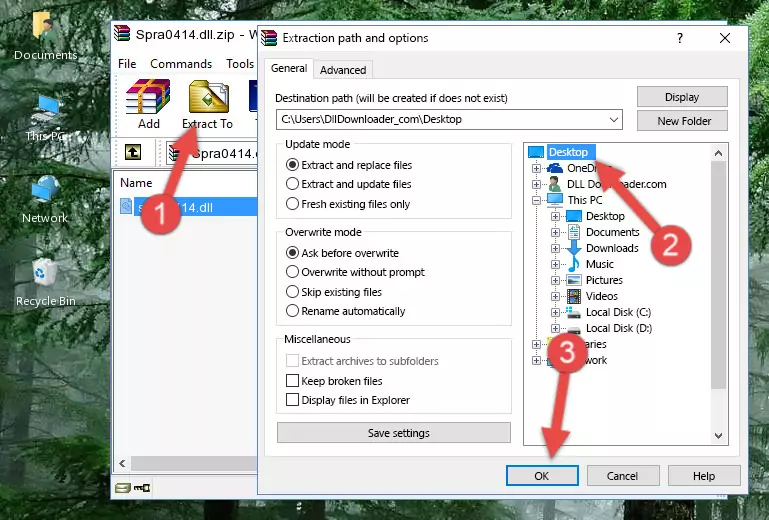Open the Documents desktop shortcut
The height and width of the screenshot is (520, 769).
click(46, 35)
